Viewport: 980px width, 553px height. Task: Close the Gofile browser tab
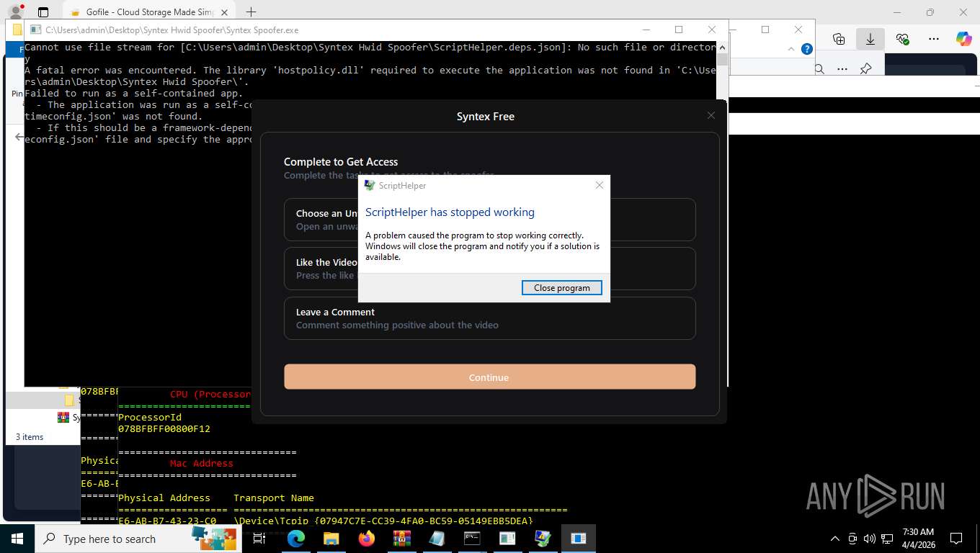(x=225, y=12)
